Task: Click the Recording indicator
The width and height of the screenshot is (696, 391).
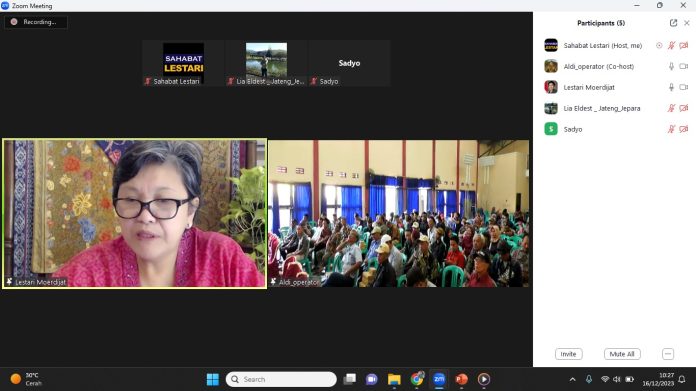Action: [x=36, y=22]
